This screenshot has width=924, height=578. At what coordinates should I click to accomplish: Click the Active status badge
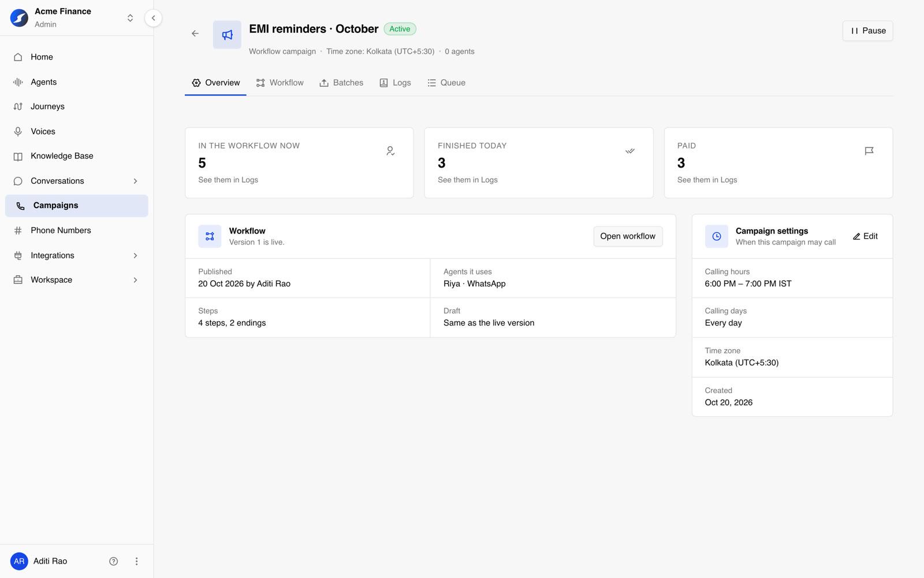400,29
